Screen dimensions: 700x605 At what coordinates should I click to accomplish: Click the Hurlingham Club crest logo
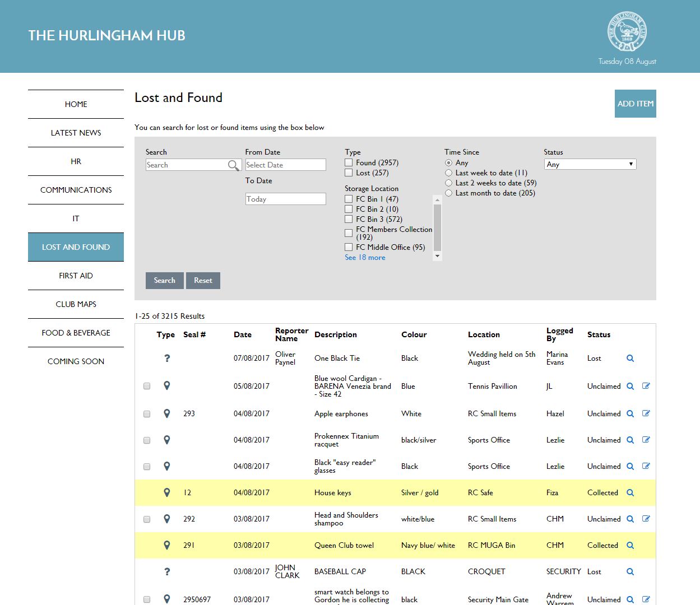pos(627,32)
